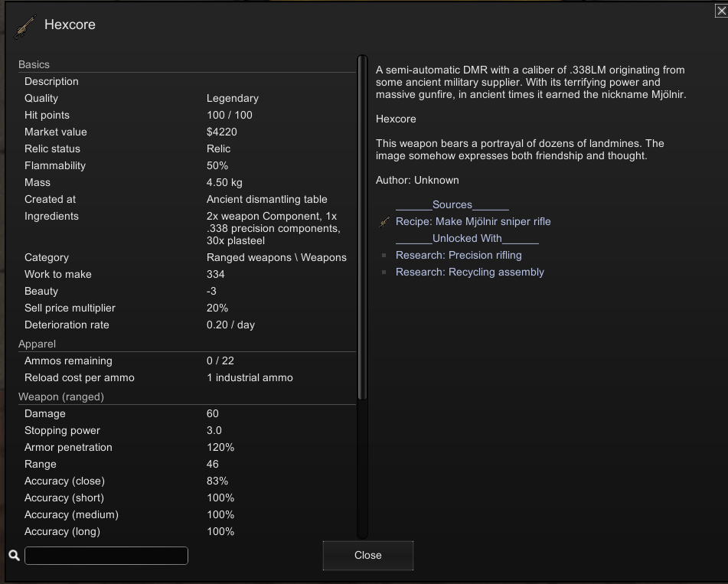Select the Deterioration rate row
This screenshot has width=728, height=584.
tap(187, 325)
